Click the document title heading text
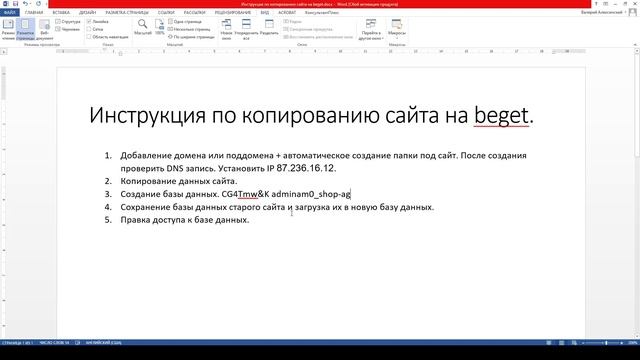Viewport: 640px width, 360px height. (x=311, y=116)
